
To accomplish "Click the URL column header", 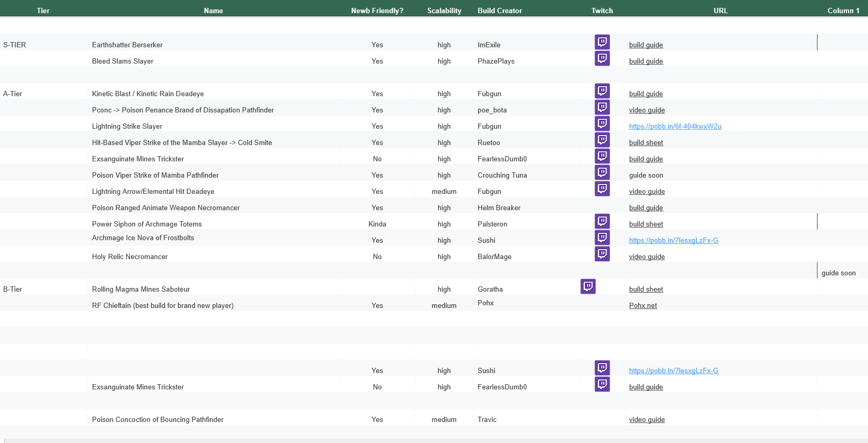I will tap(721, 11).
